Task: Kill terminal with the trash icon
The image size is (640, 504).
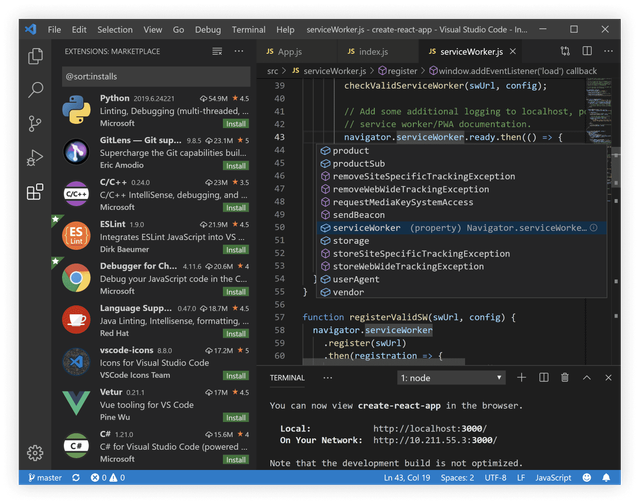Action: point(565,377)
